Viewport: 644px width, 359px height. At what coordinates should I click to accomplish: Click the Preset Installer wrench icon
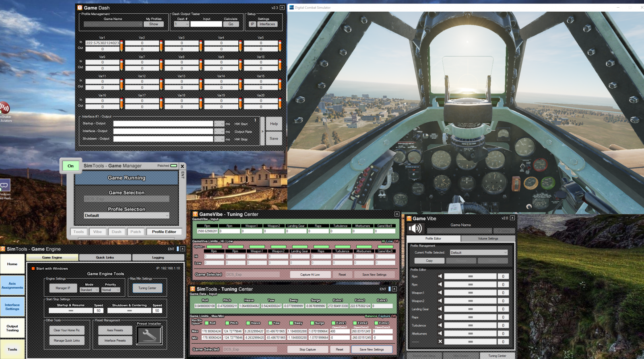(x=149, y=335)
